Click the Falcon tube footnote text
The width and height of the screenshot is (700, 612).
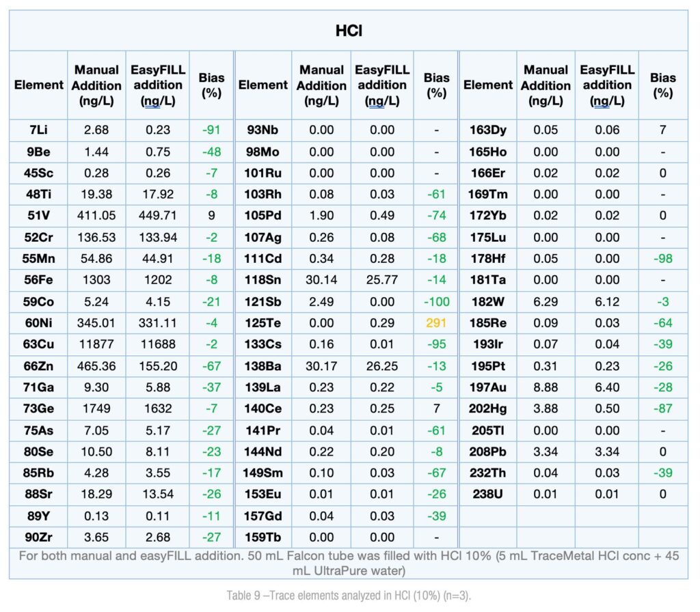click(349, 563)
